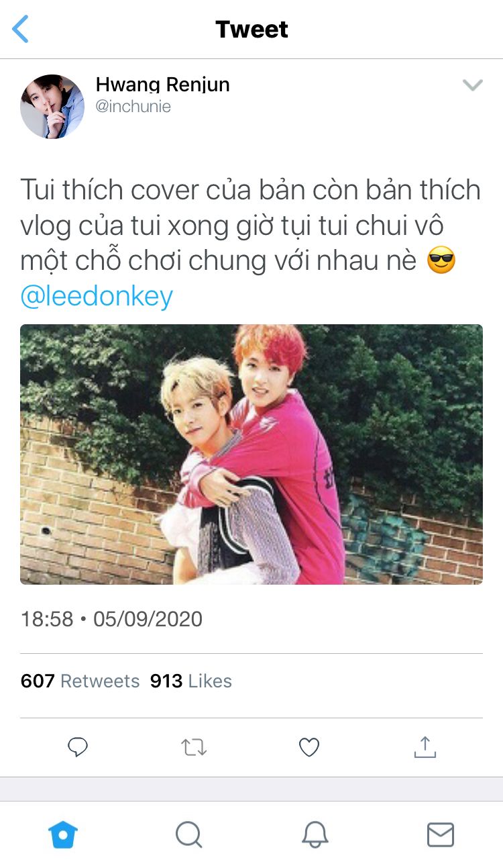503x868 pixels.
Task: Tap the @inchunie handle
Action: (x=133, y=106)
